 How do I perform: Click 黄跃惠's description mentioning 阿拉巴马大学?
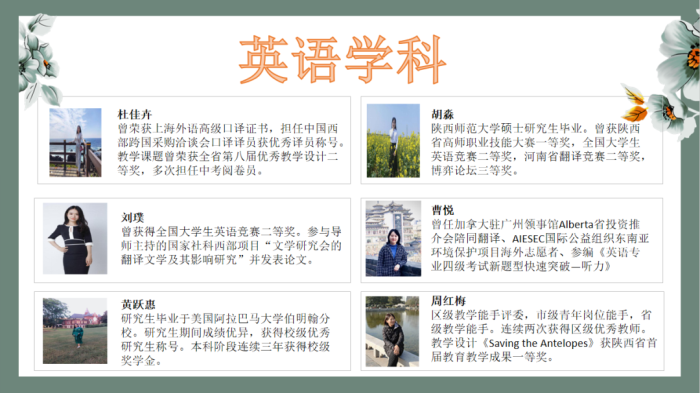click(226, 339)
